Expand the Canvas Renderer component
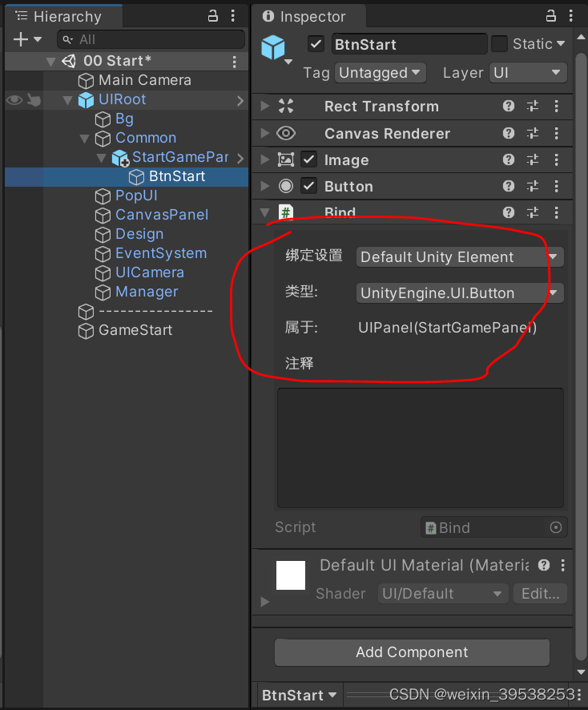The width and height of the screenshot is (588, 710). [265, 133]
